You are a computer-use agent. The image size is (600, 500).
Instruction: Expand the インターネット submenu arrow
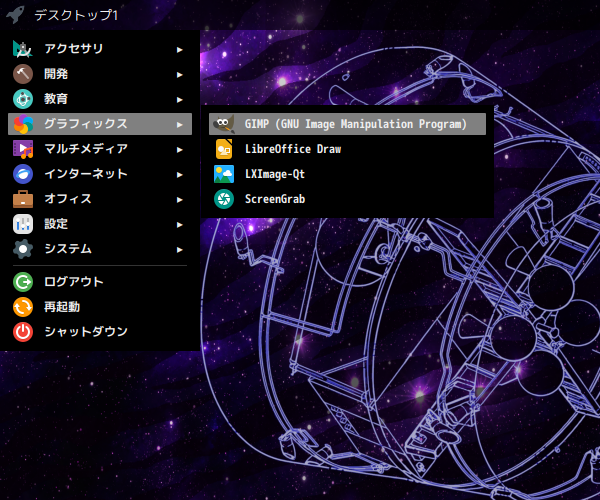click(179, 175)
